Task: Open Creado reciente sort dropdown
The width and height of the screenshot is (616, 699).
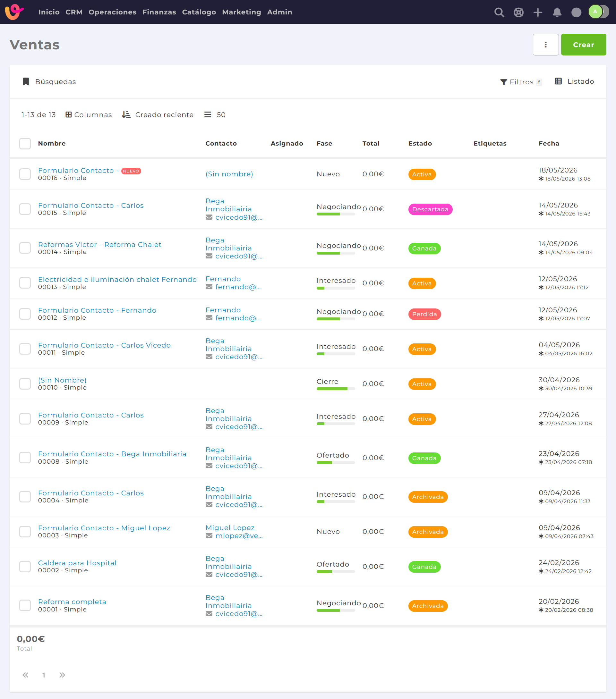Action: 158,114
